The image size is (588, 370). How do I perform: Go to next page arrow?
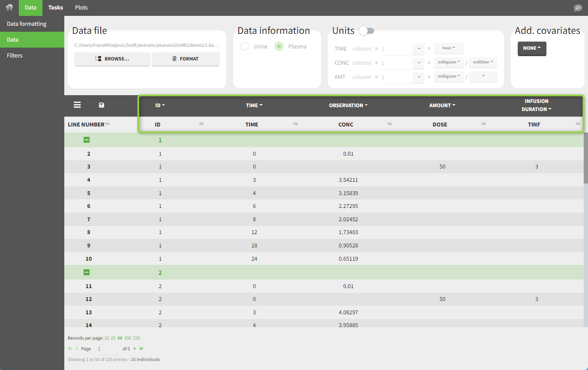point(135,349)
